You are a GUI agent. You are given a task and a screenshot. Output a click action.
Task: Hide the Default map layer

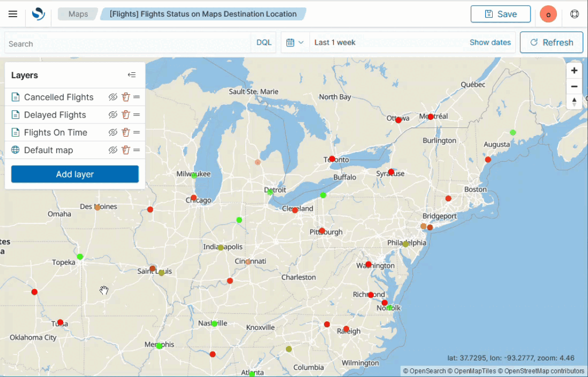[113, 150]
